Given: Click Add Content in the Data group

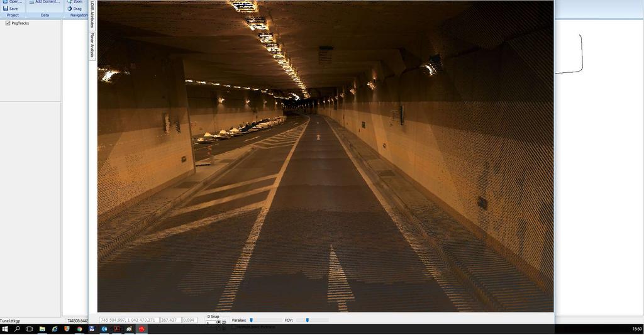Looking at the screenshot, I should [45, 2].
